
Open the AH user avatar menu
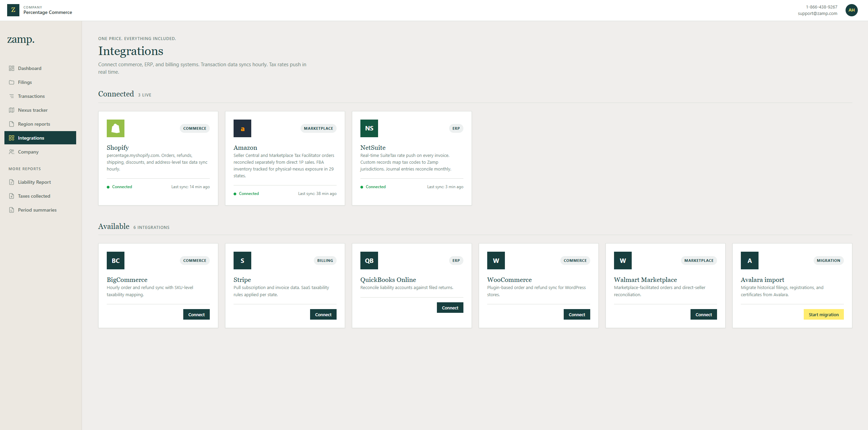[851, 10]
